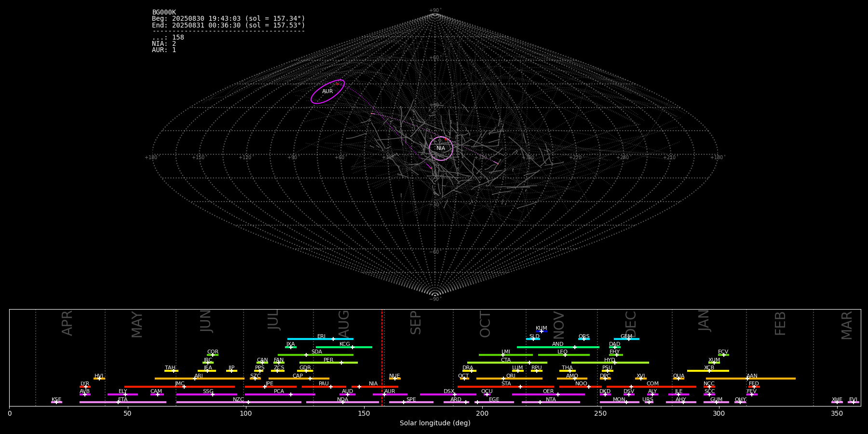
Task: Click the DSX shower label
Action: [449, 392]
